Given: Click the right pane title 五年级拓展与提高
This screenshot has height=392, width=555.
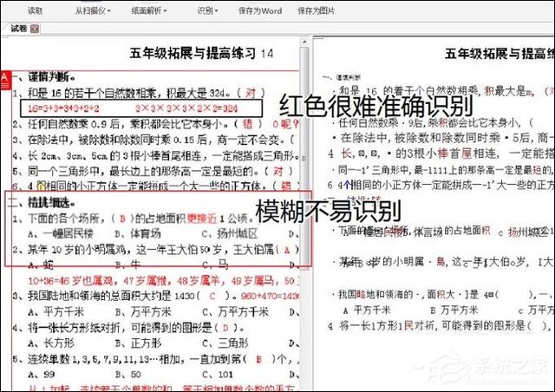Looking at the screenshot, I should click(499, 54).
